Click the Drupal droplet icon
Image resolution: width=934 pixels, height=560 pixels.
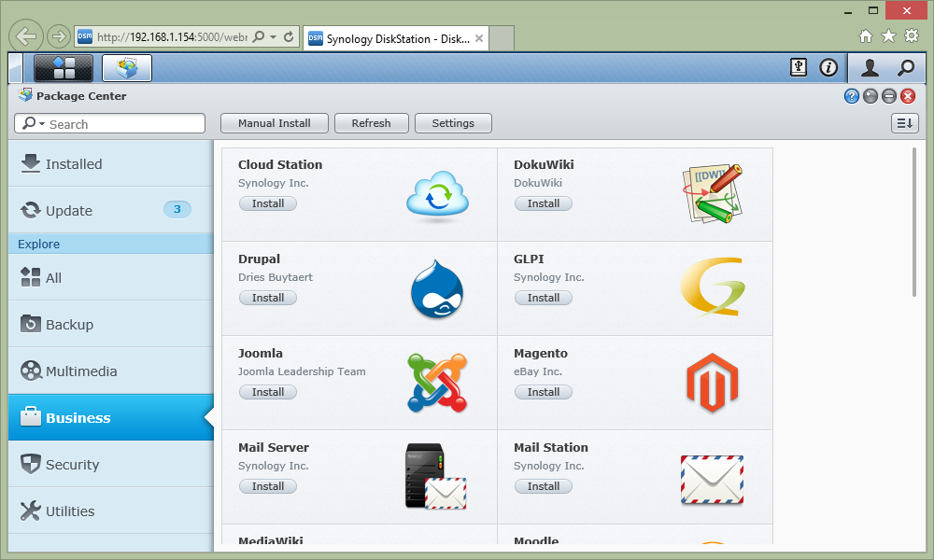(437, 289)
